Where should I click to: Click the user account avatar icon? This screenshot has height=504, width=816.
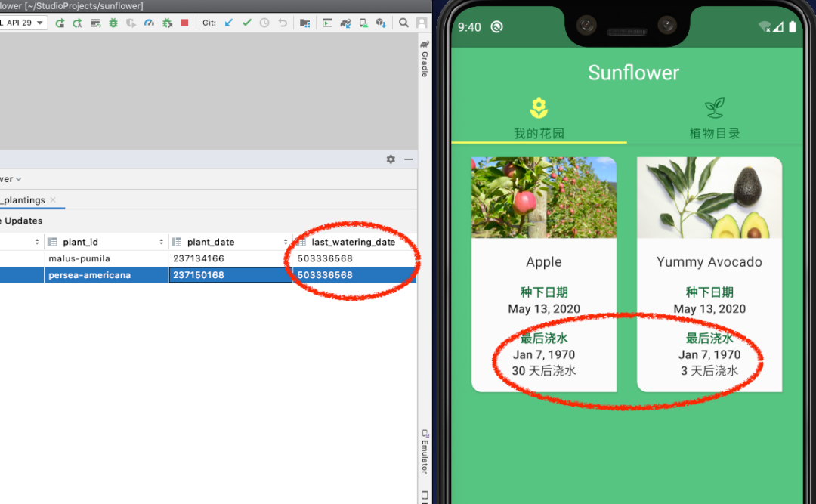click(422, 23)
